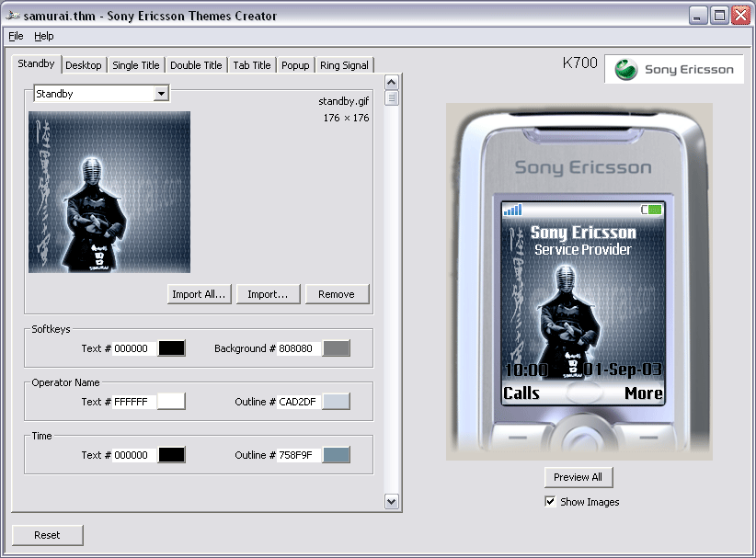756x558 pixels.
Task: Click the Reset button
Action: tap(47, 535)
